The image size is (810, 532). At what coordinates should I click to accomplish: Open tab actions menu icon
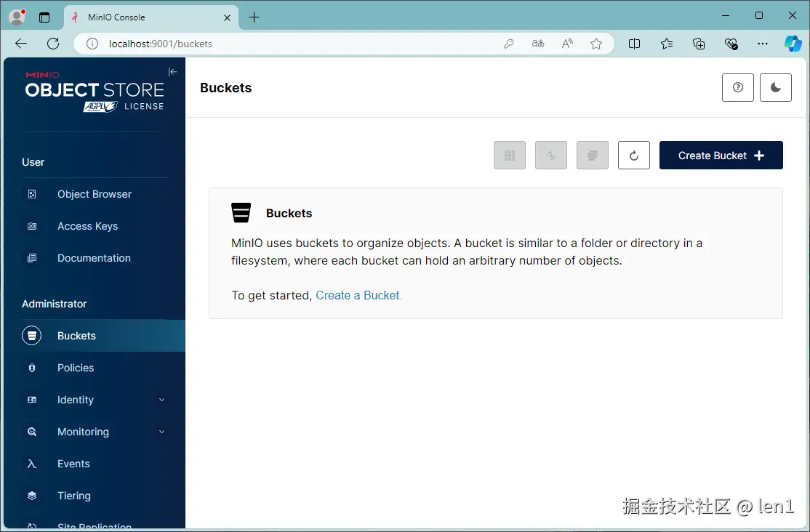44,17
